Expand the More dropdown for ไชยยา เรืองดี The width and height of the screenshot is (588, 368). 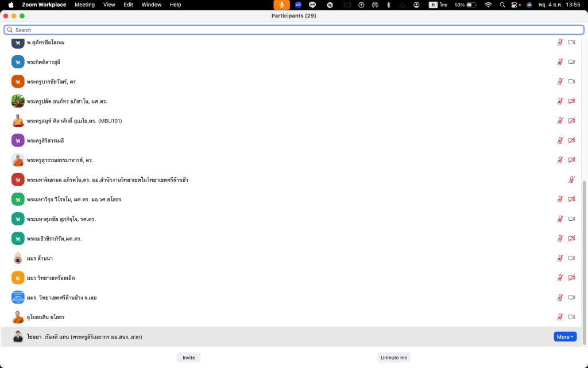click(x=565, y=337)
